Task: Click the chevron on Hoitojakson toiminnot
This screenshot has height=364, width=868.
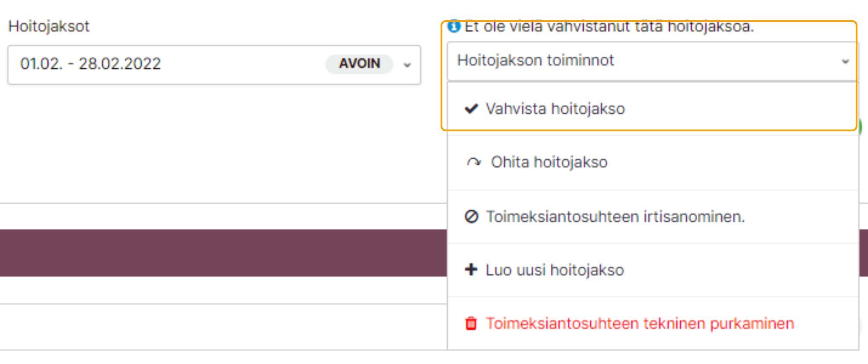Action: 845,61
